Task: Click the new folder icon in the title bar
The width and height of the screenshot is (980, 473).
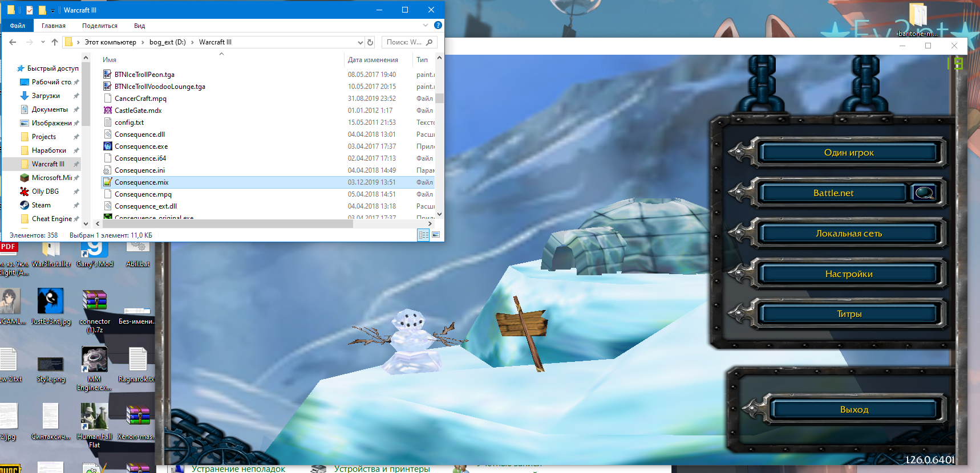Action: (x=42, y=10)
